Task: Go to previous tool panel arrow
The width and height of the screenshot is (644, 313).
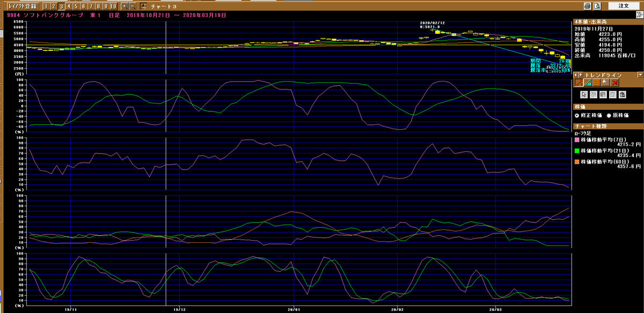Action: tap(576, 75)
